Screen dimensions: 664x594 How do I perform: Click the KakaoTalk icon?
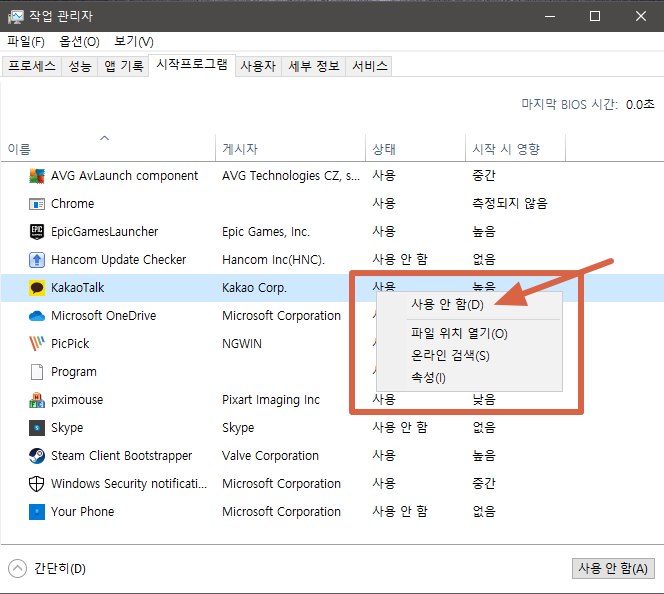(37, 288)
